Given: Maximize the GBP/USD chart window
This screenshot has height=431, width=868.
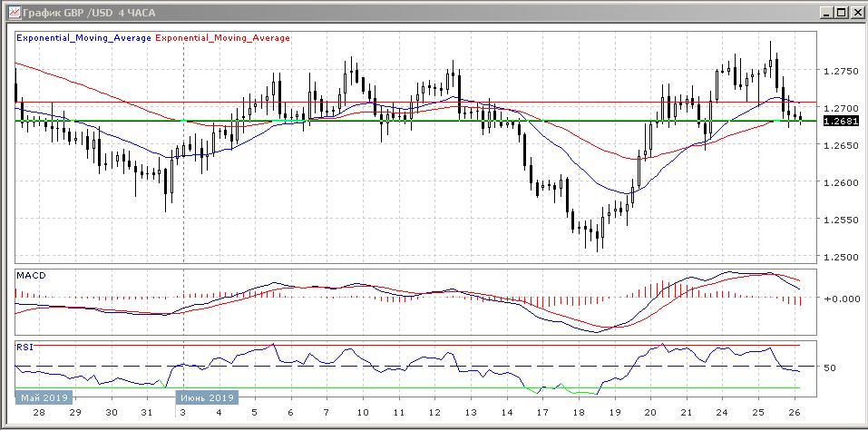Looking at the screenshot, I should point(839,12).
